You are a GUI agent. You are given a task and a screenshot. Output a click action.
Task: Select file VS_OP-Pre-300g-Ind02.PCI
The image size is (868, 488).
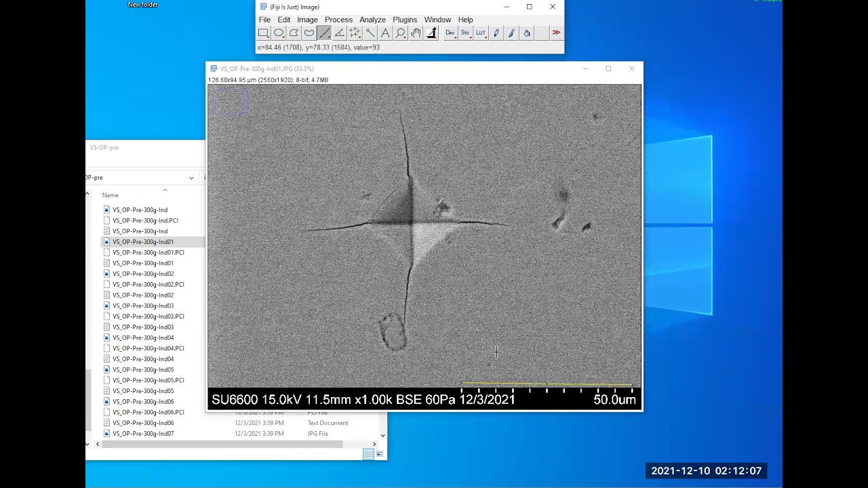pyautogui.click(x=148, y=285)
